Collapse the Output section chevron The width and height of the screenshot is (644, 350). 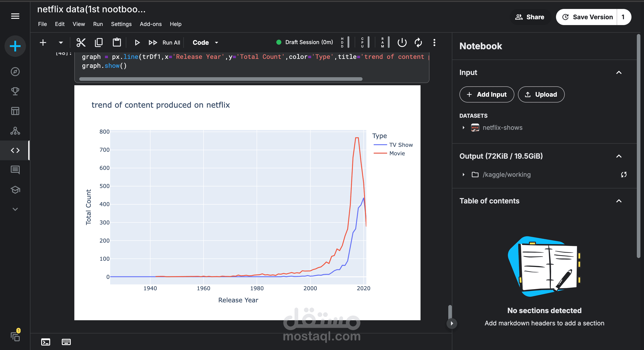[619, 156]
